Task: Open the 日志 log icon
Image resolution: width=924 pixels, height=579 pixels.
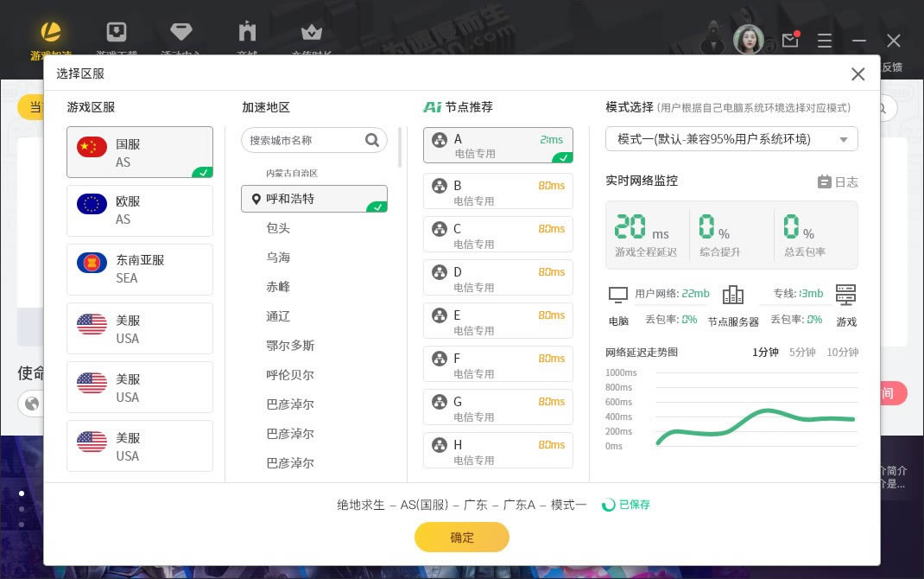Action: (825, 182)
